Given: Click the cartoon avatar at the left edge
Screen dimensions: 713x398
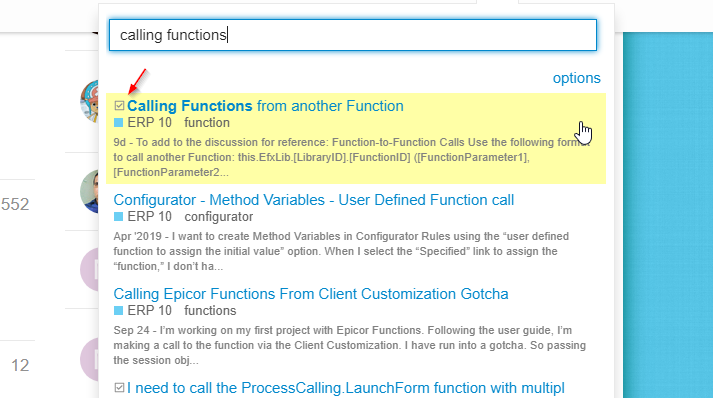Looking at the screenshot, I should 90,101.
